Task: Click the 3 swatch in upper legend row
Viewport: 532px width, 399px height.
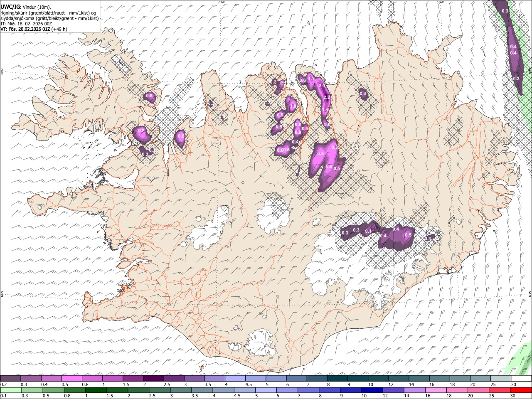Action: point(194,379)
